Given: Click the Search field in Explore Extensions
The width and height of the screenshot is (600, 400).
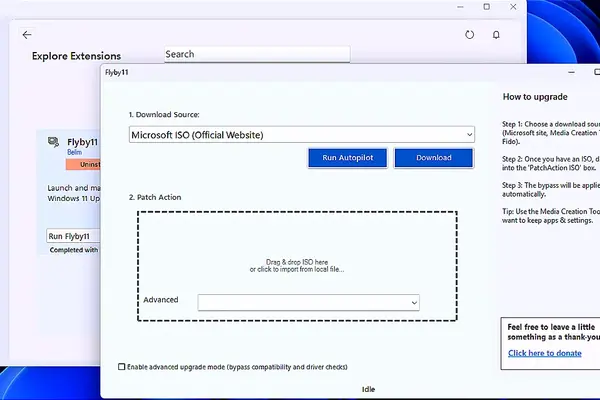Looking at the screenshot, I should pos(257,54).
